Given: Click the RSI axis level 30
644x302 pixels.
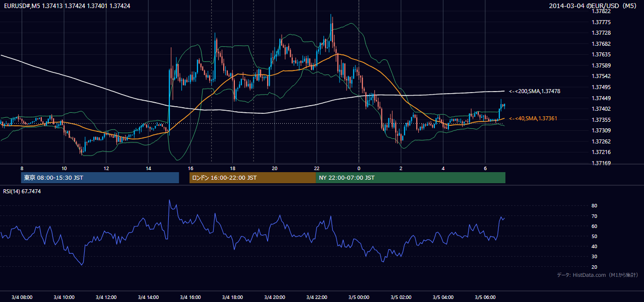Looking at the screenshot, I should click(594, 257).
